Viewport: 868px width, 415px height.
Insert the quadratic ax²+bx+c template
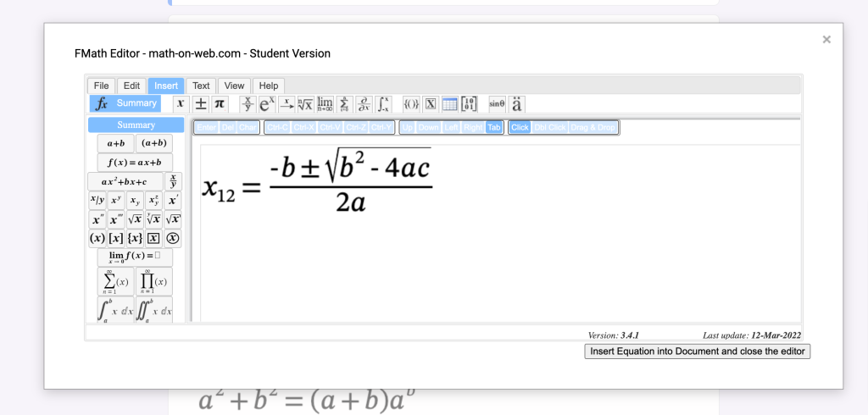pos(125,181)
